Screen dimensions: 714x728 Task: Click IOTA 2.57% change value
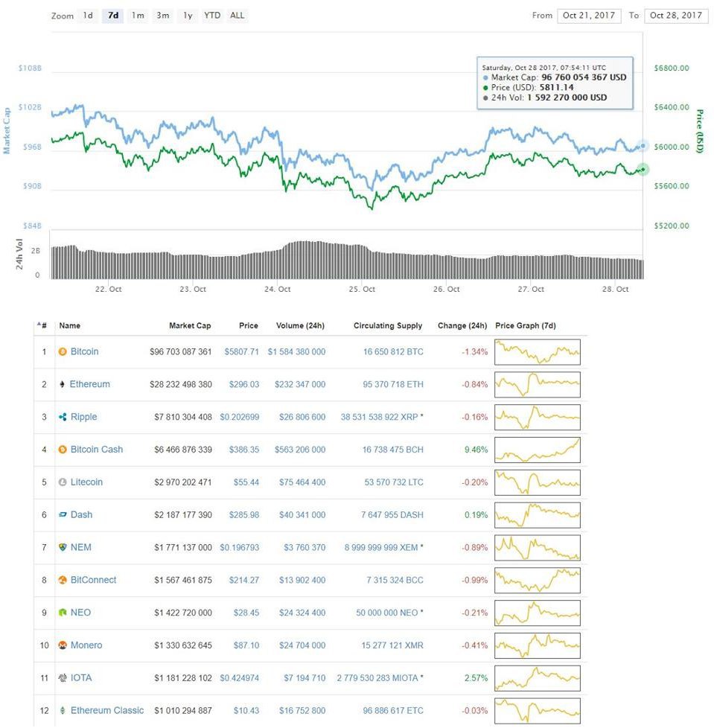[476, 678]
